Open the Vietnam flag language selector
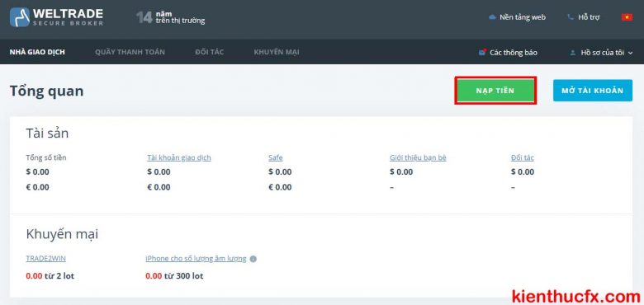The height and width of the screenshot is (305, 644). pyautogui.click(x=627, y=17)
